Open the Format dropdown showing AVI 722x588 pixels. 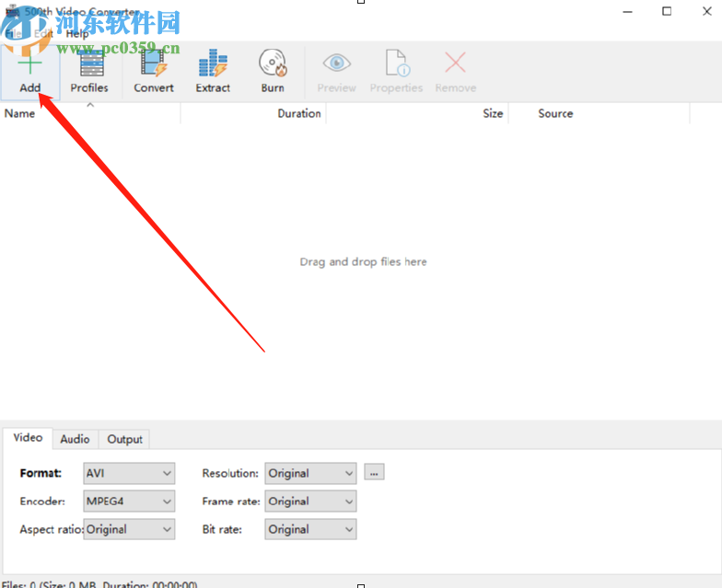coord(129,473)
